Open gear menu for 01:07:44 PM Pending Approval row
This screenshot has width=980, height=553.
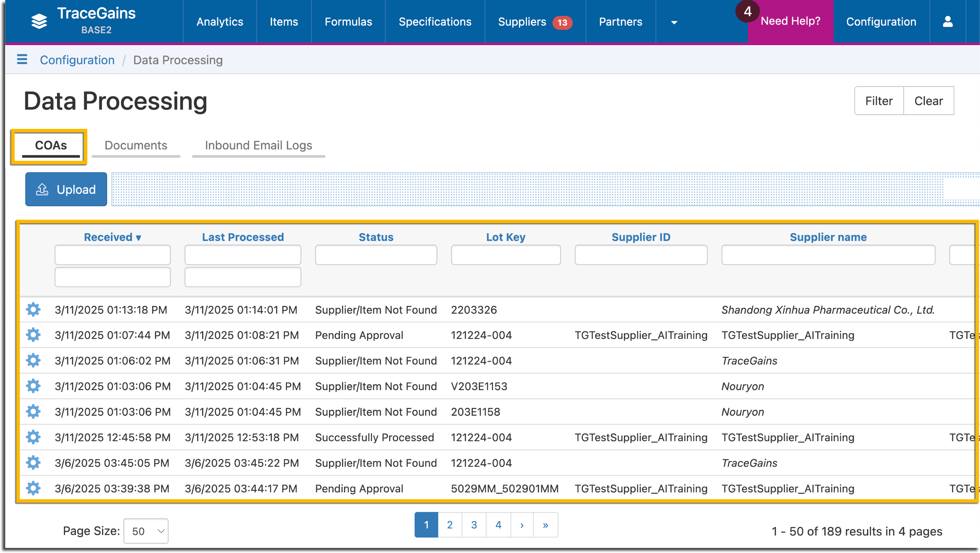33,335
